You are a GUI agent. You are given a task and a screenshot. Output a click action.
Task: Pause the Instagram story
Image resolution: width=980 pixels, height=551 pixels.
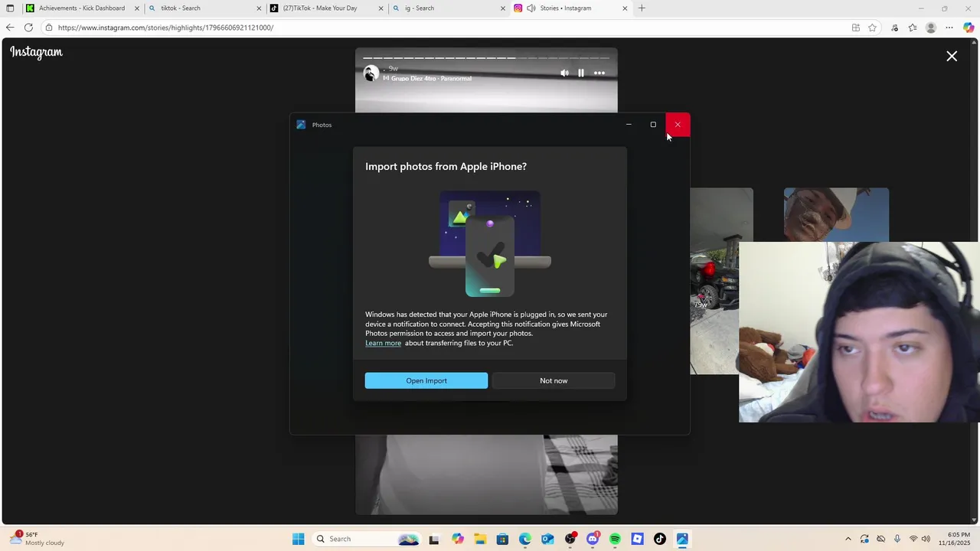[x=581, y=73]
